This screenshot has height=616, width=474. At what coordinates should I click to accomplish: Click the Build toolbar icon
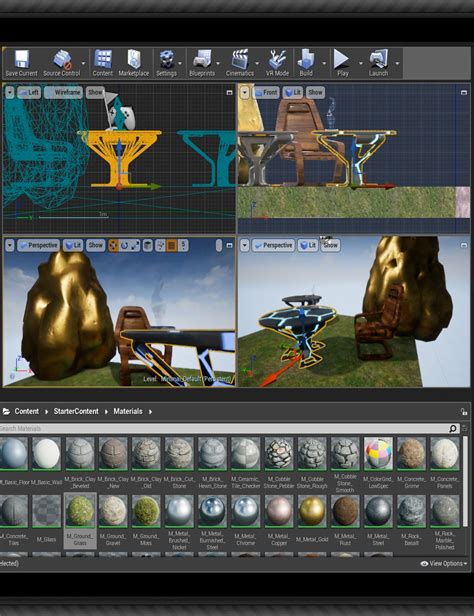click(x=306, y=63)
